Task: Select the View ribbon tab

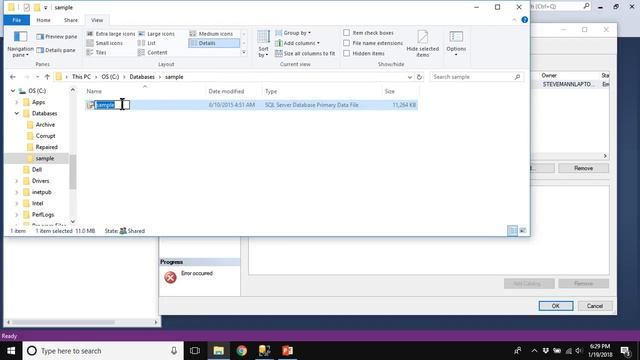Action: (97, 20)
